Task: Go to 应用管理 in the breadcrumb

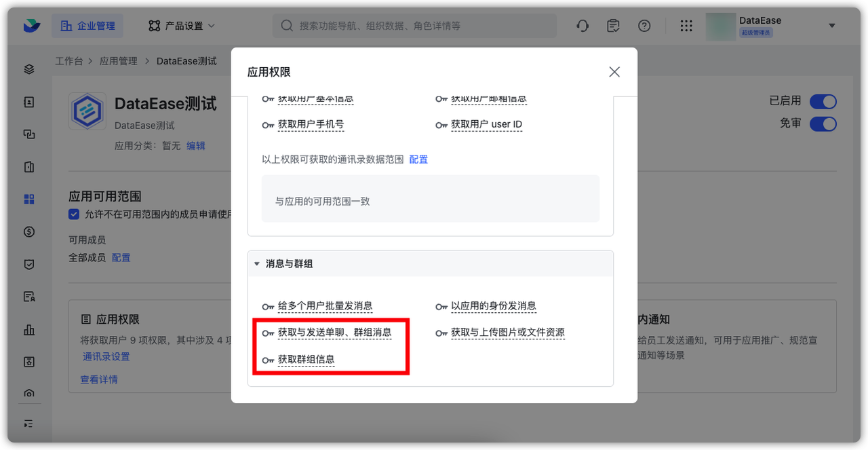Action: point(119,61)
